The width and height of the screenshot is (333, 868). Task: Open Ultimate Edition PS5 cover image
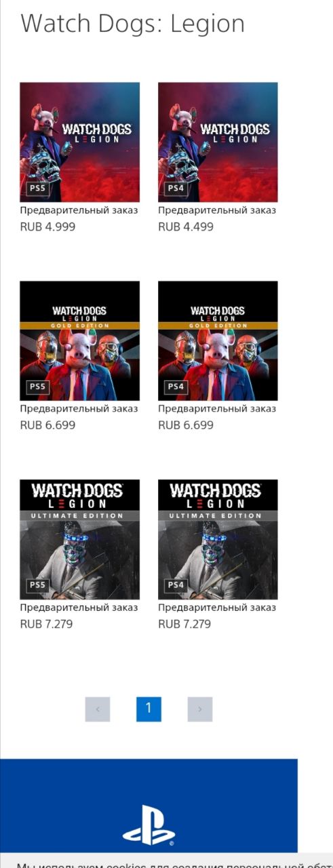(x=80, y=540)
